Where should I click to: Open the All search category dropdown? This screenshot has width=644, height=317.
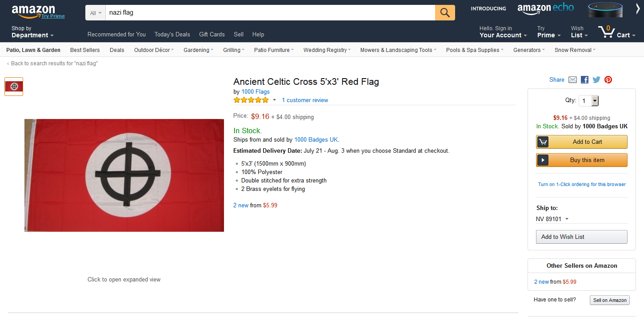pyautogui.click(x=96, y=13)
